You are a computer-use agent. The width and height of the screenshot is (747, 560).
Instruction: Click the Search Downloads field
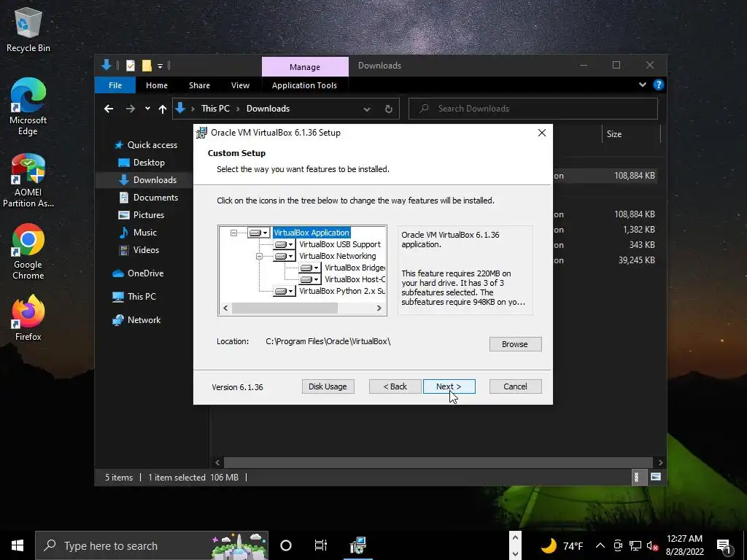pos(533,109)
